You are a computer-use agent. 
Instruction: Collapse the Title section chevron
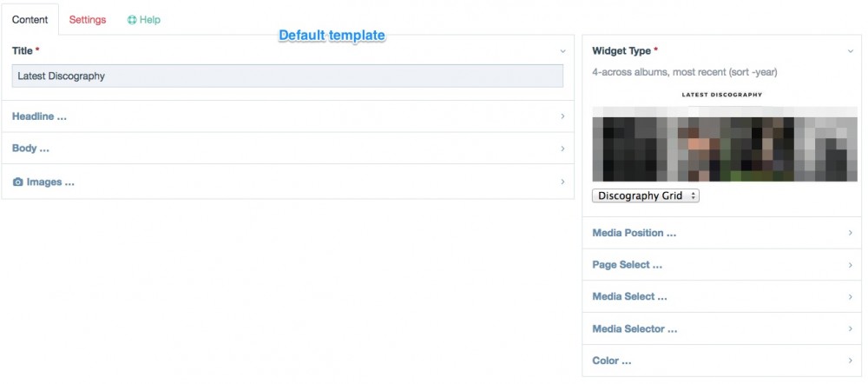click(562, 51)
